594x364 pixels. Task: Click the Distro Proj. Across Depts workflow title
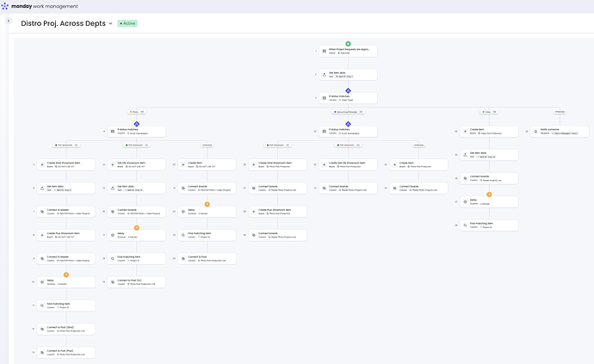63,23
